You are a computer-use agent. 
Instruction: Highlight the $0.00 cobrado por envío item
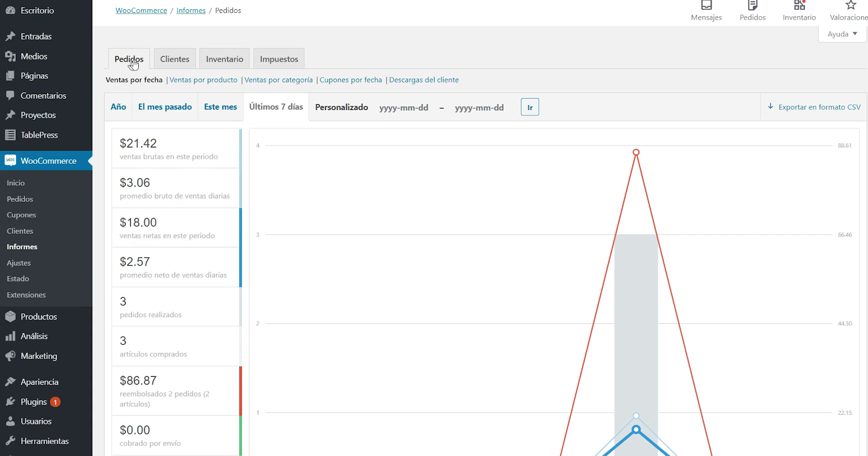(x=177, y=435)
